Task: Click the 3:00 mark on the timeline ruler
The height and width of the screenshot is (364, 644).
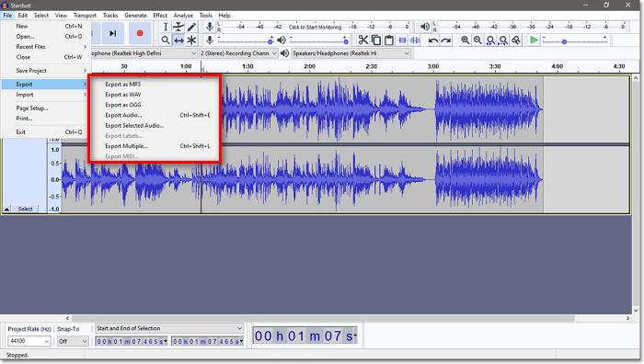Action: click(433, 66)
